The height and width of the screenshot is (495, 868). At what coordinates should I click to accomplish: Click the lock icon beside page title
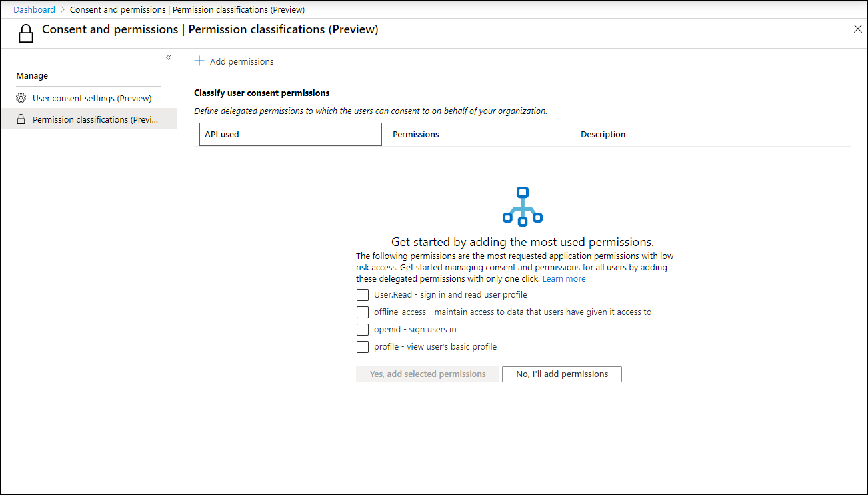coord(26,33)
